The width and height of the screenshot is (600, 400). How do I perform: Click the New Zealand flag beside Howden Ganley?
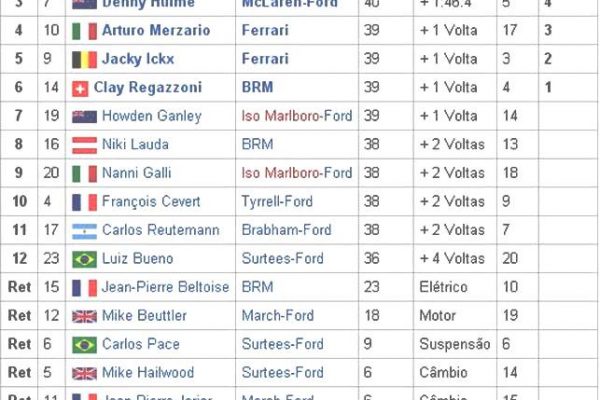tap(85, 116)
